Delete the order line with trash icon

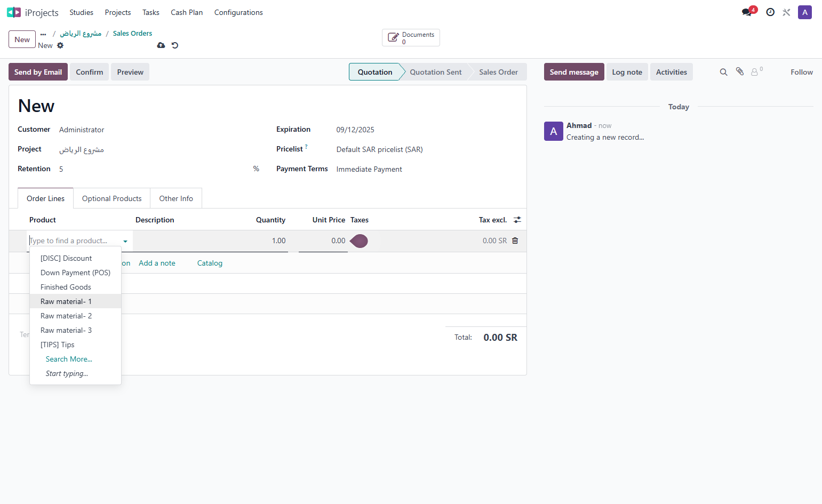[x=515, y=241]
